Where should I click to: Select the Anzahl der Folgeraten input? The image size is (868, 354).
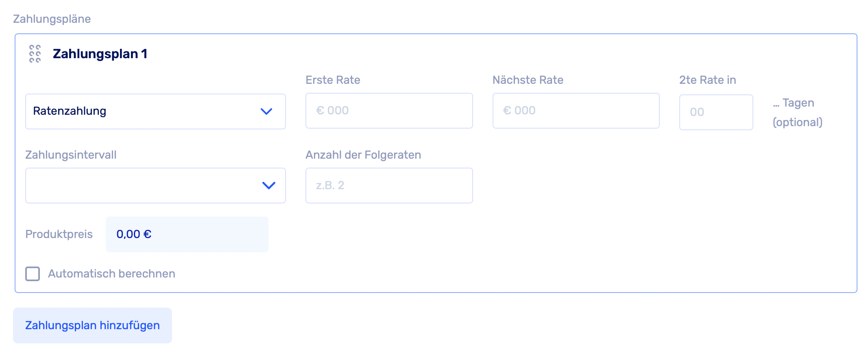pos(389,186)
